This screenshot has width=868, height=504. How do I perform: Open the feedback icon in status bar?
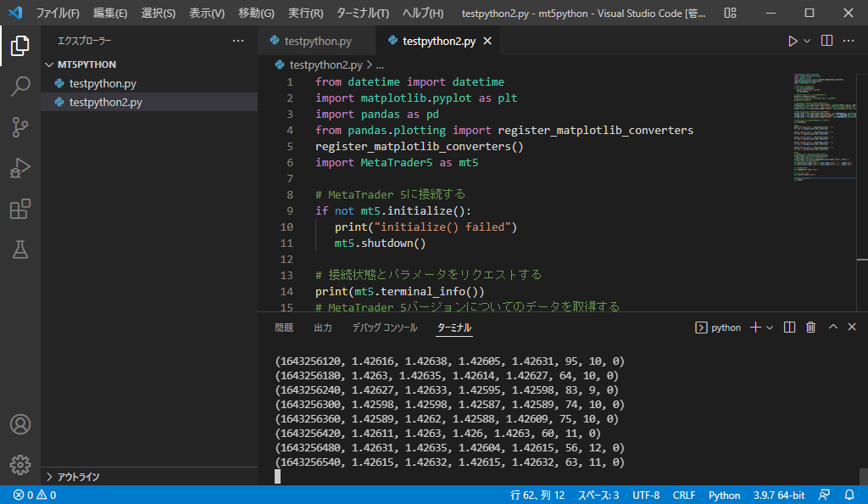(x=824, y=496)
